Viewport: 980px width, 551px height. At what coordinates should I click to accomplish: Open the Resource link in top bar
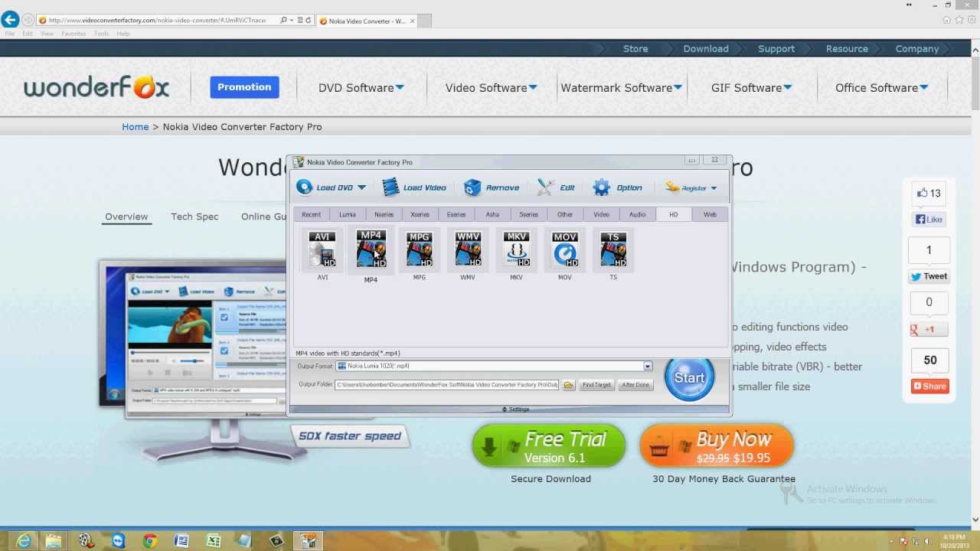point(847,48)
